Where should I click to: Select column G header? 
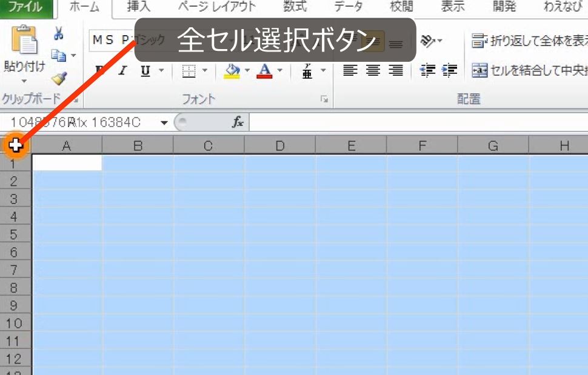tap(493, 145)
